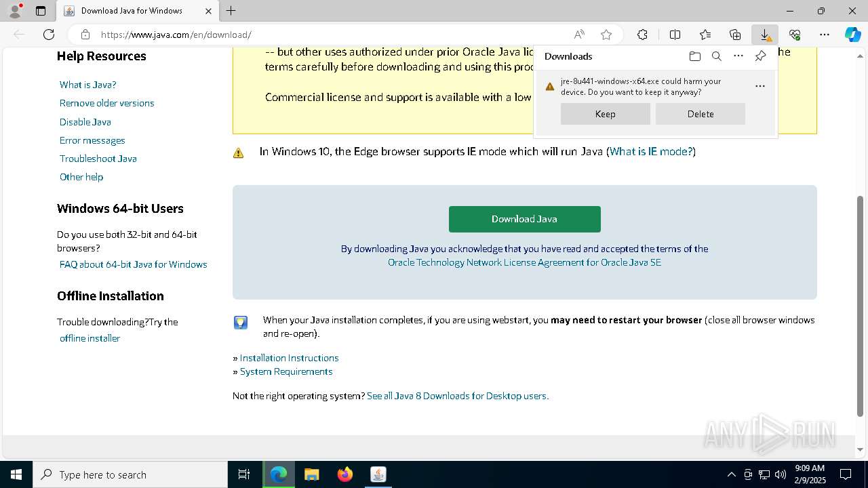868x488 pixels.
Task: Open Troubleshoot Java link
Action: click(98, 159)
